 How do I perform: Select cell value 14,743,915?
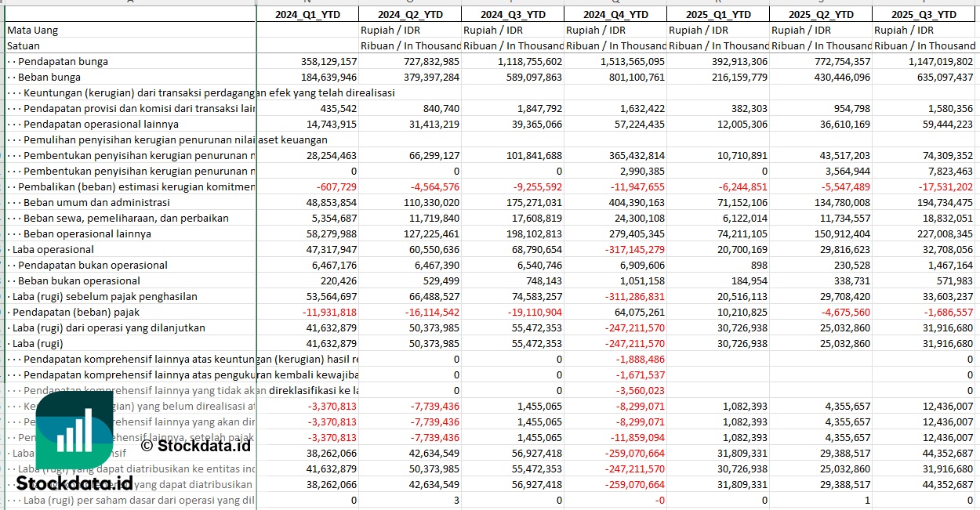332,124
